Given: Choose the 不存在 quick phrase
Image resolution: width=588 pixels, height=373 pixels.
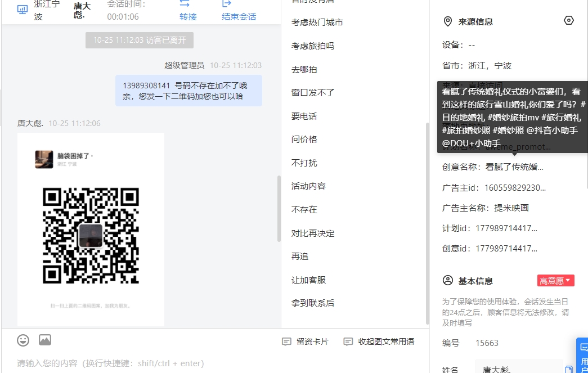Looking at the screenshot, I should point(304,209).
